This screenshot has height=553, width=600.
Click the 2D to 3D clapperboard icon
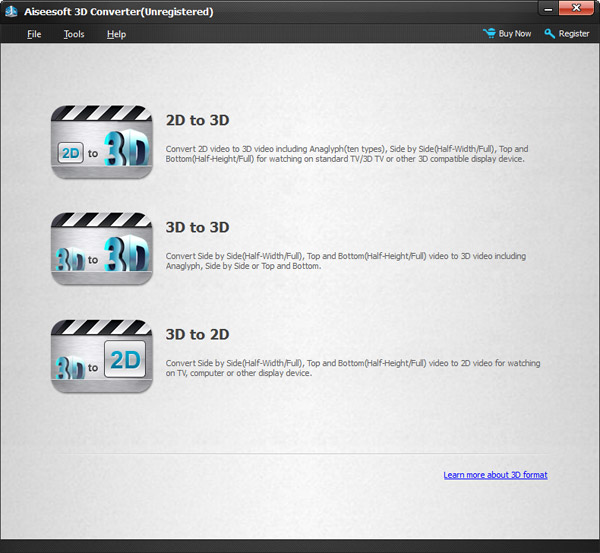[101, 141]
